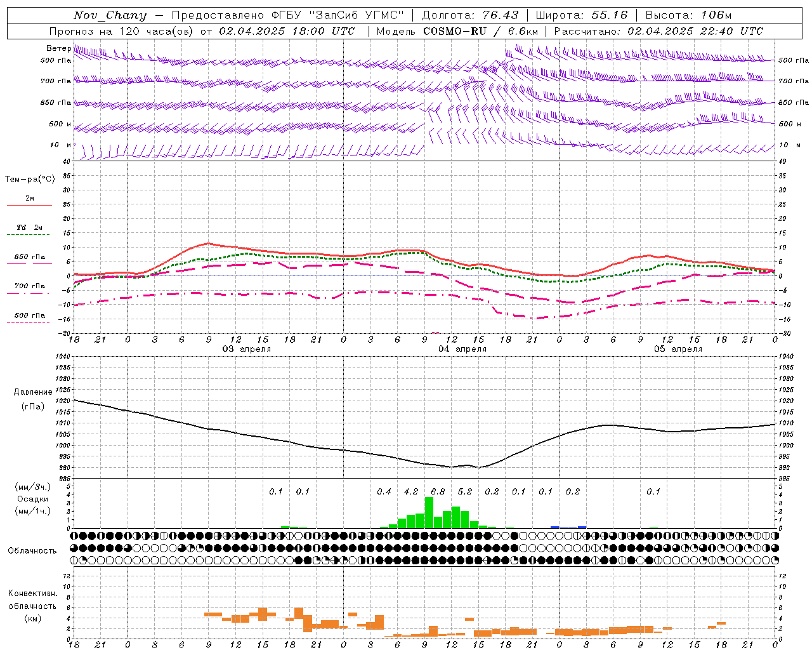Select the 'Широта: 55.16' header value
The height and width of the screenshot is (650, 812).
(582, 15)
